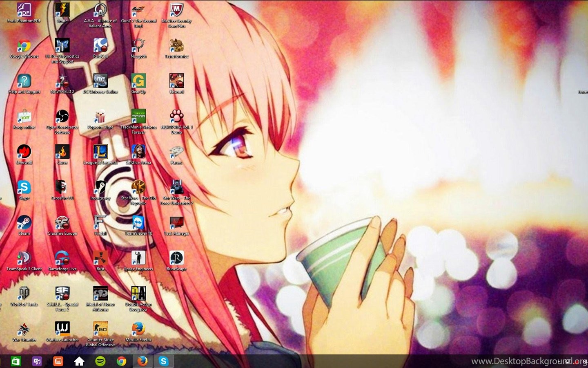This screenshot has height=368, width=588.
Task: Click the McAfee Security Scan Plus icon
Action: click(176, 10)
